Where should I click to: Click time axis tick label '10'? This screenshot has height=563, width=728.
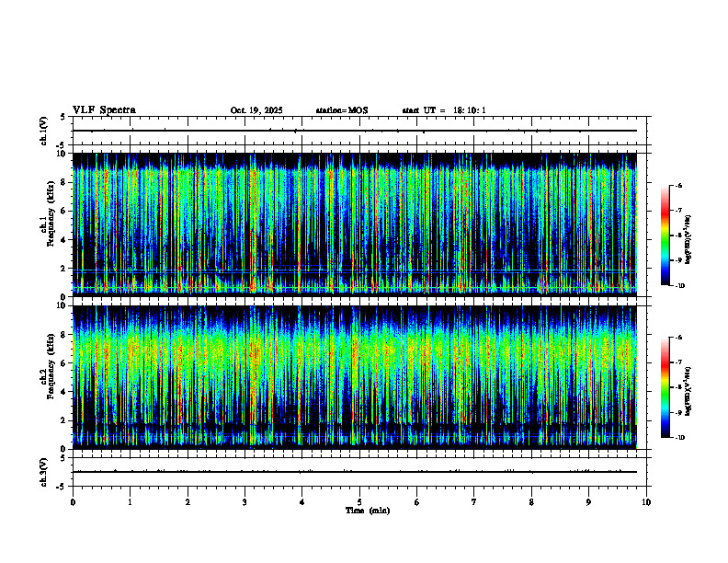646,502
